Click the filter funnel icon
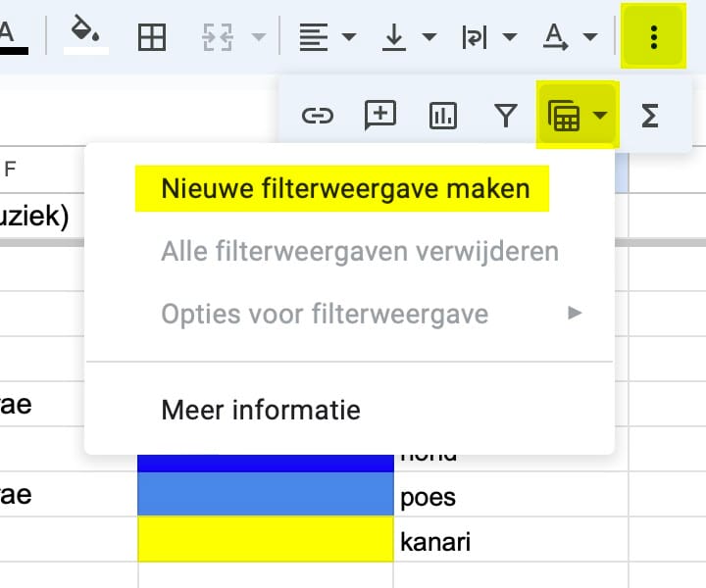Viewport: 706px width, 588px height. click(x=505, y=116)
